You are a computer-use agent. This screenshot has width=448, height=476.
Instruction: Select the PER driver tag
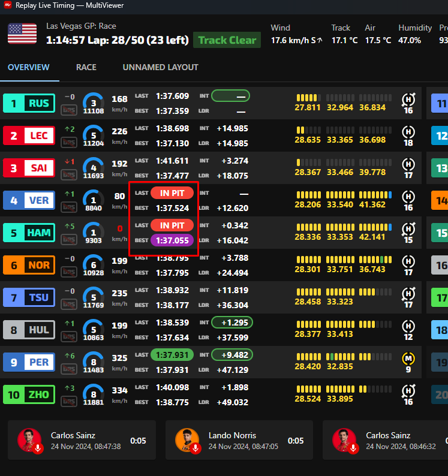click(x=29, y=362)
